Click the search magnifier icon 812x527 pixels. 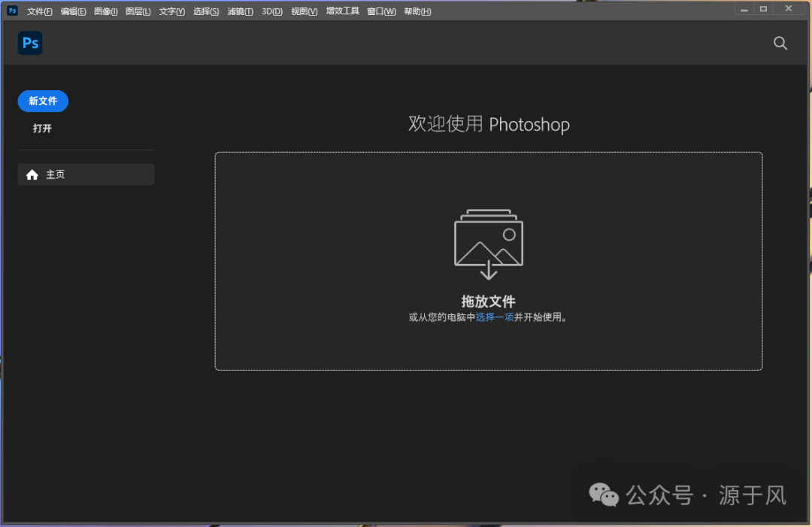point(780,43)
